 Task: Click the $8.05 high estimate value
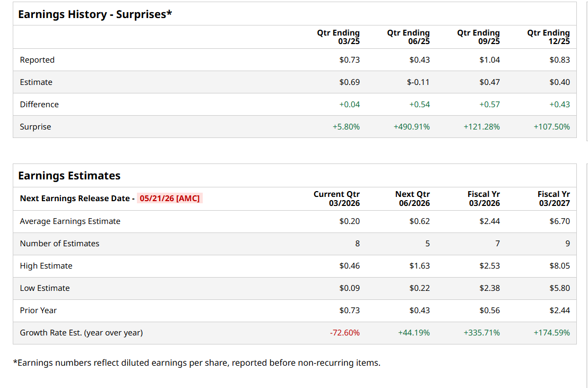click(560, 266)
